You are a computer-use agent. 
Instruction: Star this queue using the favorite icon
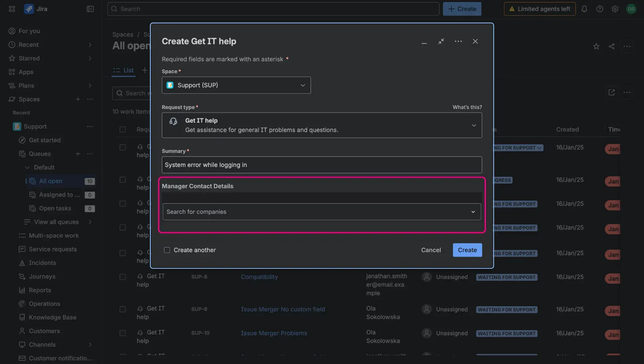pos(596,46)
